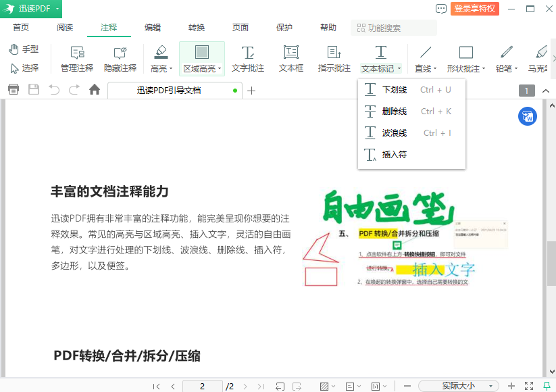Collapse the ribbon with the up chevron
The height and width of the screenshot is (392, 556).
546,91
